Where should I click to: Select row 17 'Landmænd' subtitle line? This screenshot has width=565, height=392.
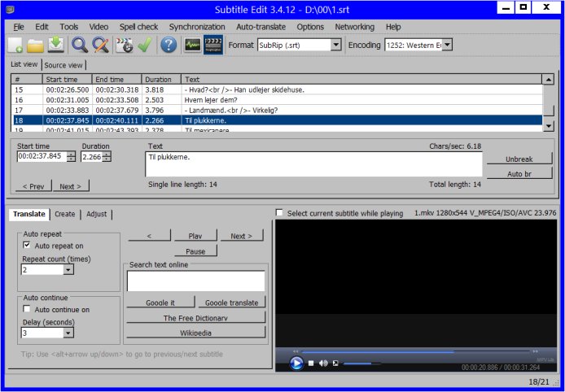tap(277, 110)
